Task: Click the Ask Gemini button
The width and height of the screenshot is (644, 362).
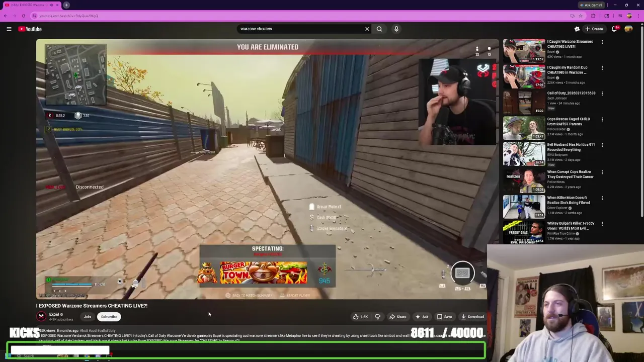Action: [591, 5]
